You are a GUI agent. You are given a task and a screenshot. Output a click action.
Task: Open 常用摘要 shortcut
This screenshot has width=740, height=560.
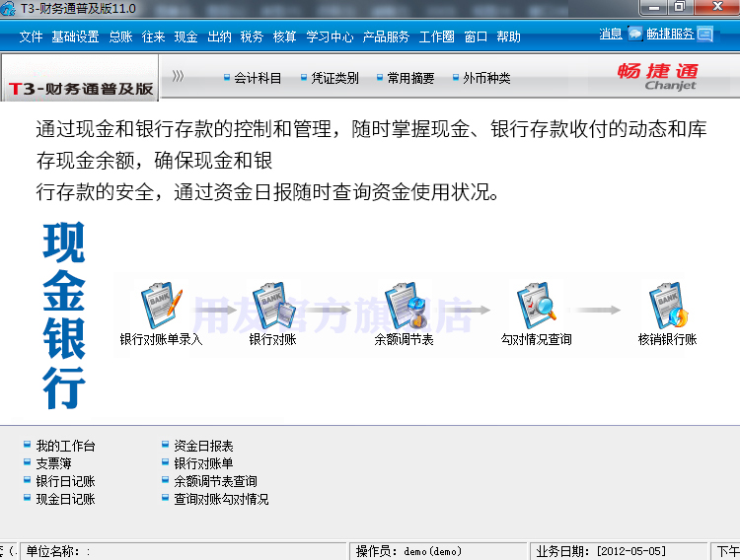click(x=411, y=78)
